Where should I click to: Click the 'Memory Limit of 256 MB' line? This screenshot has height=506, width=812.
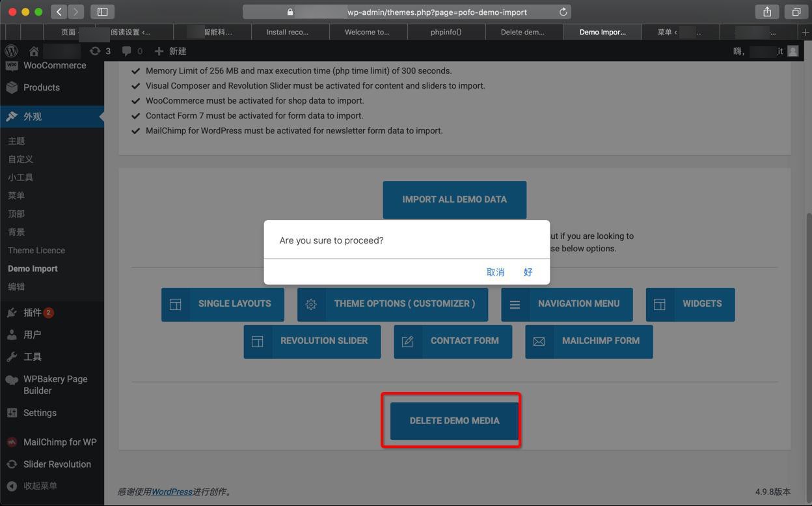tap(299, 71)
